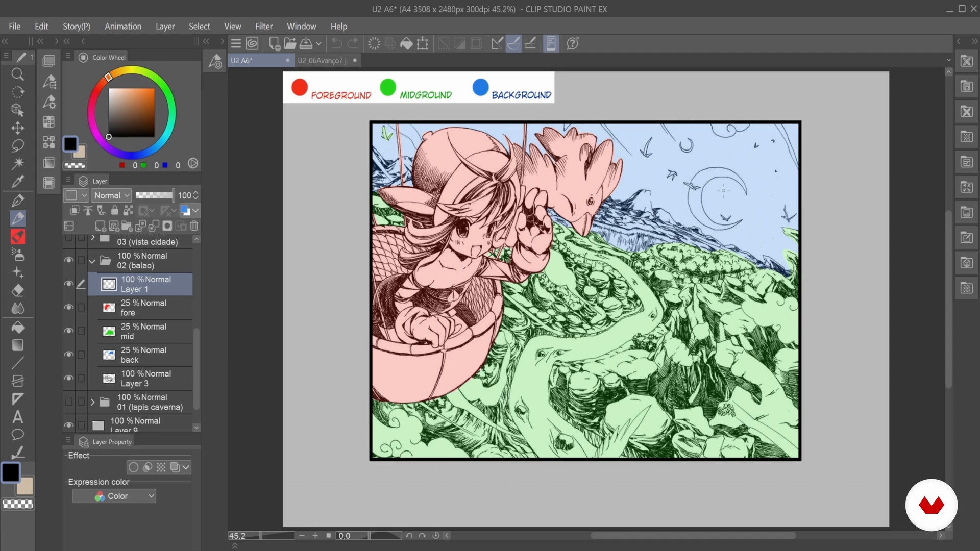The height and width of the screenshot is (551, 980).
Task: Hide the back layer
Action: (68, 355)
